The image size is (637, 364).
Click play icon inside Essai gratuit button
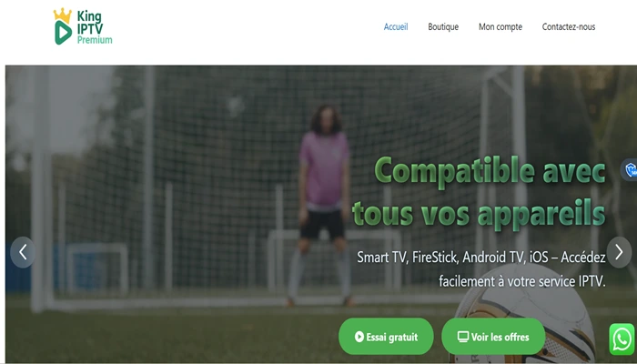[x=359, y=337]
